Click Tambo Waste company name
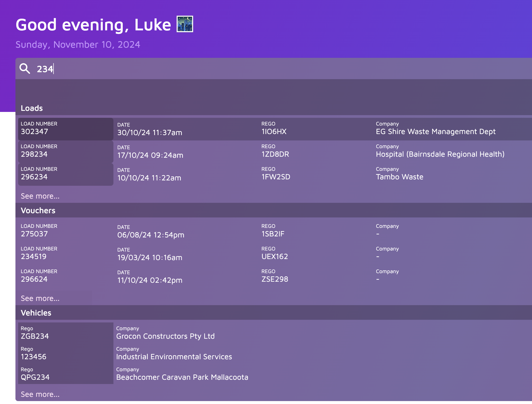Viewport: 532px width, 404px height. coord(399,177)
